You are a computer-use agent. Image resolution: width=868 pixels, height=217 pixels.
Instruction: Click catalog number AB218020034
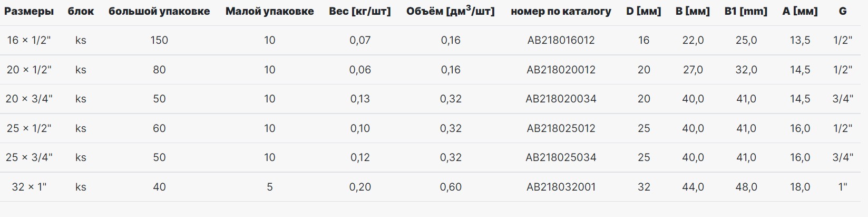(x=561, y=99)
